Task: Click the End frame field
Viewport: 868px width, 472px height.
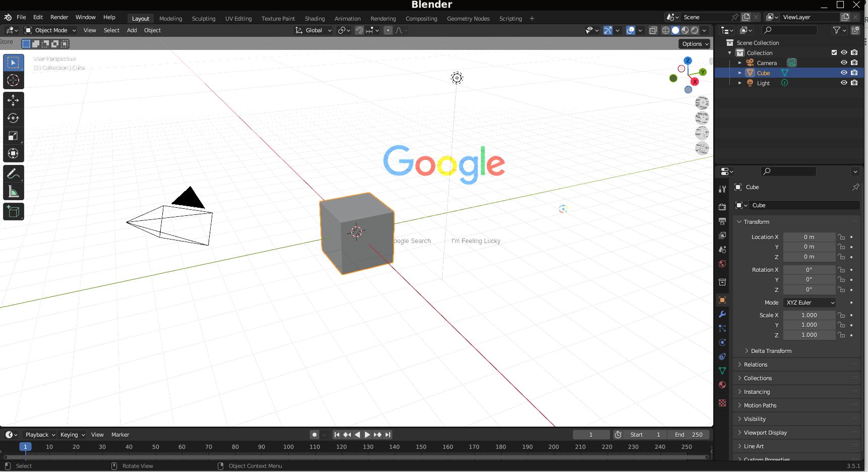Action: 689,435
